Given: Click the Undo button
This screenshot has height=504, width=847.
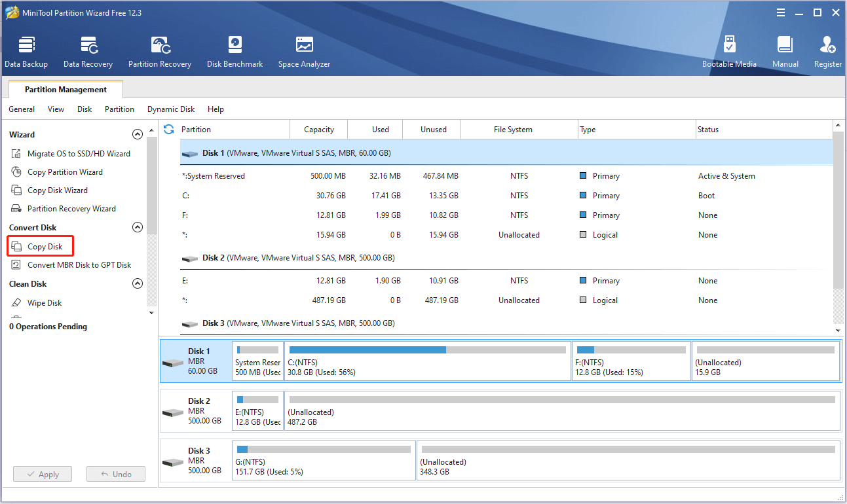Looking at the screenshot, I should pos(116,475).
